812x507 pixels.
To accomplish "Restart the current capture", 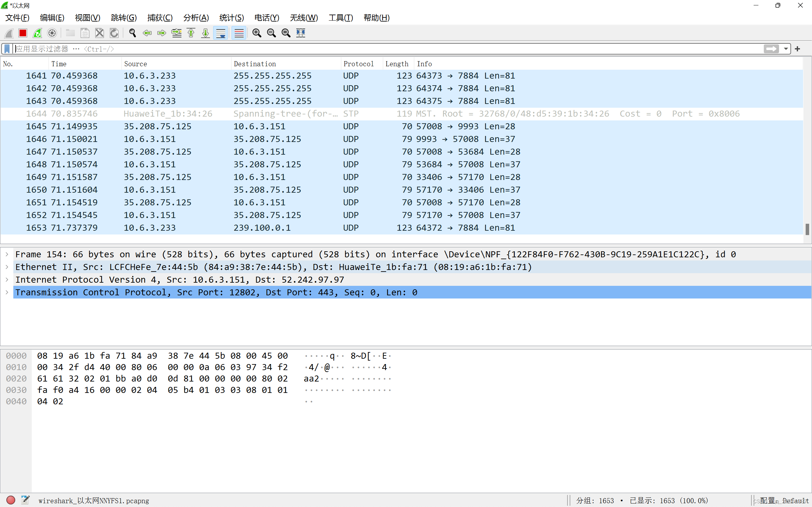I will (37, 33).
